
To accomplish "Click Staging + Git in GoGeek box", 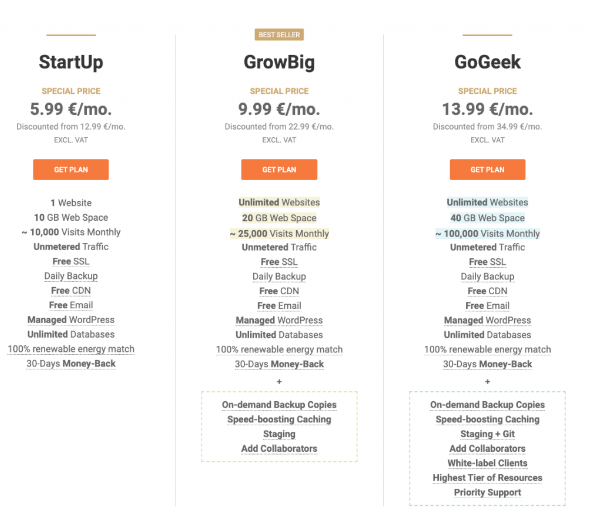I will point(488,434).
